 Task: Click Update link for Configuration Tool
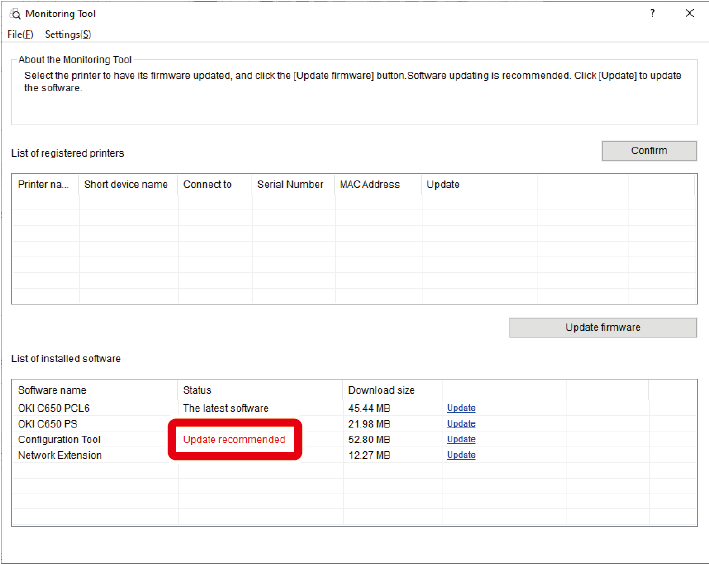(461, 439)
